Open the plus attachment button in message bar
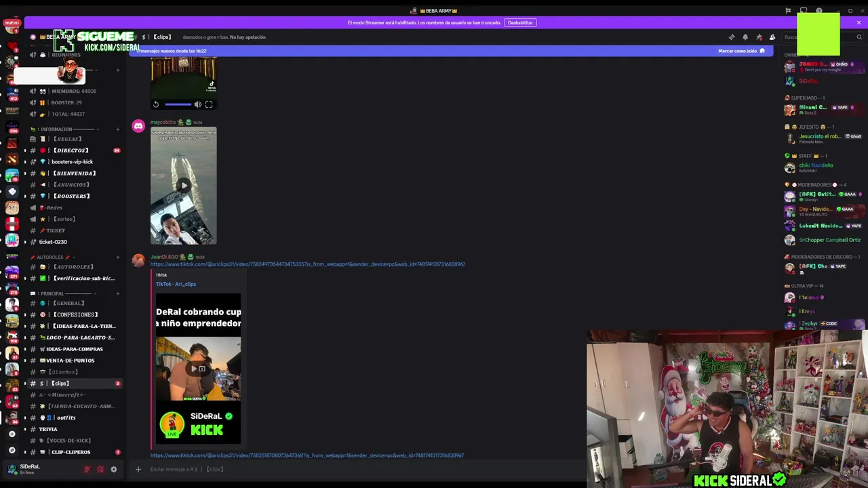The width and height of the screenshot is (868, 488). click(x=138, y=469)
